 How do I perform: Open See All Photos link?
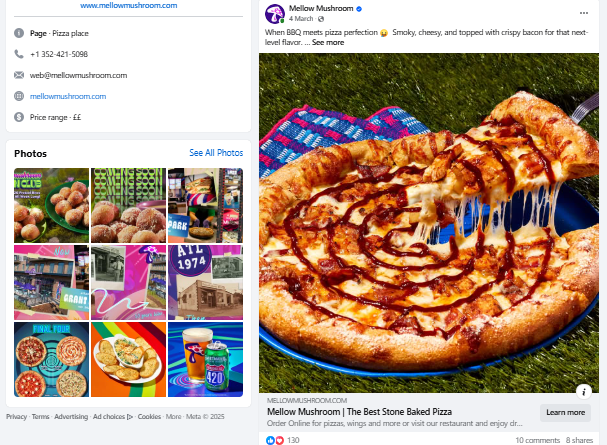(216, 153)
